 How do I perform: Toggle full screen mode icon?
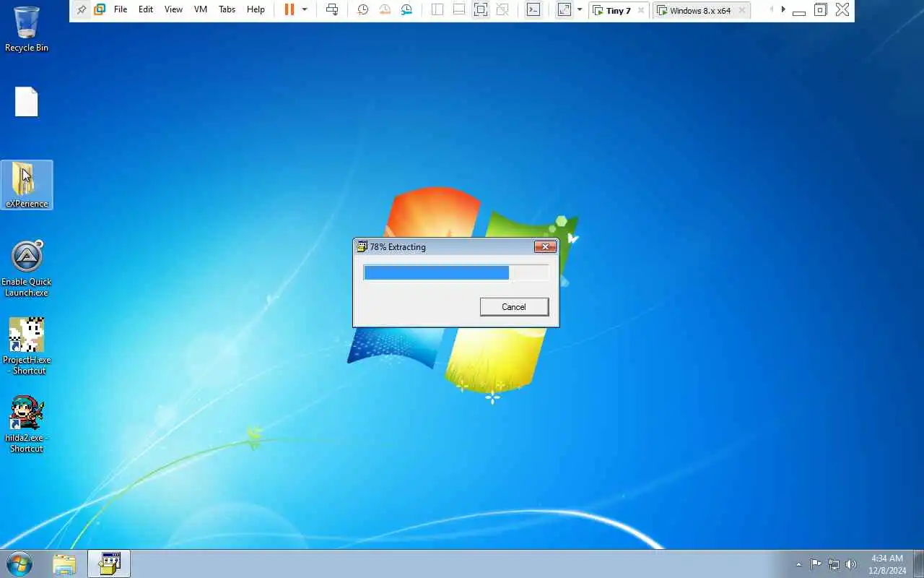click(481, 10)
